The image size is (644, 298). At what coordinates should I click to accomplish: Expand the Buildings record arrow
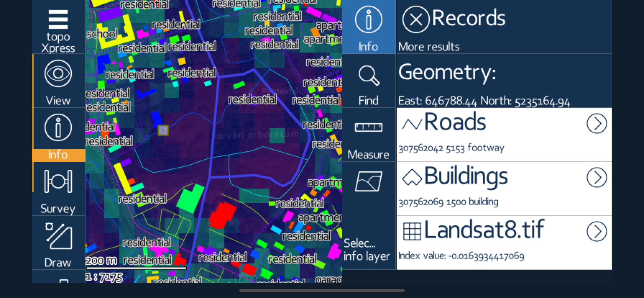click(x=597, y=178)
